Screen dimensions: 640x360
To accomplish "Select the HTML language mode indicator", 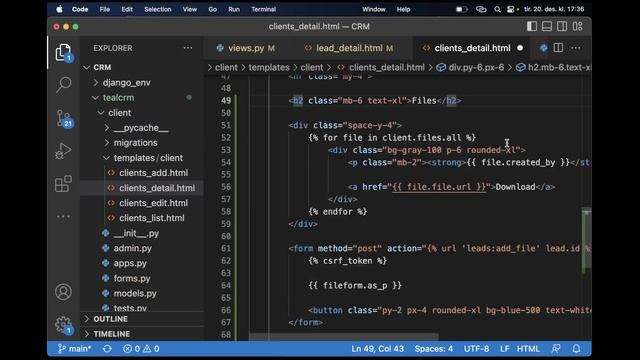I will (528, 349).
